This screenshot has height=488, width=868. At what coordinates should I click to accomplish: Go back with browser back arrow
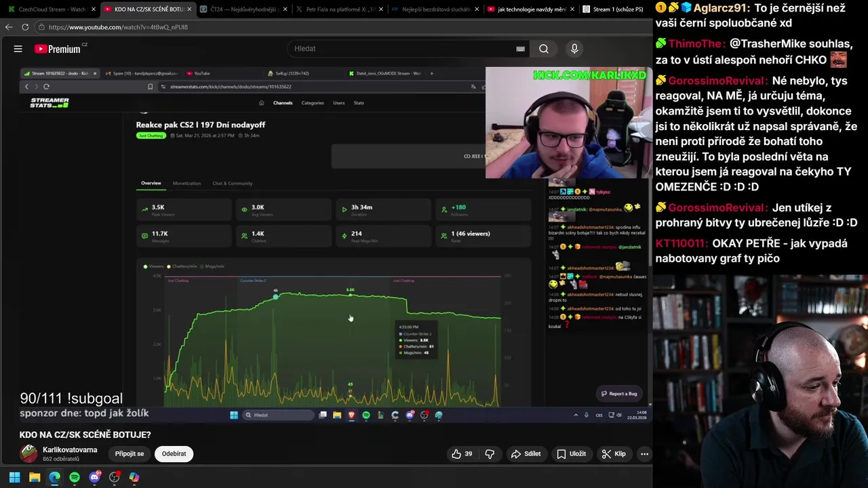coord(9,27)
